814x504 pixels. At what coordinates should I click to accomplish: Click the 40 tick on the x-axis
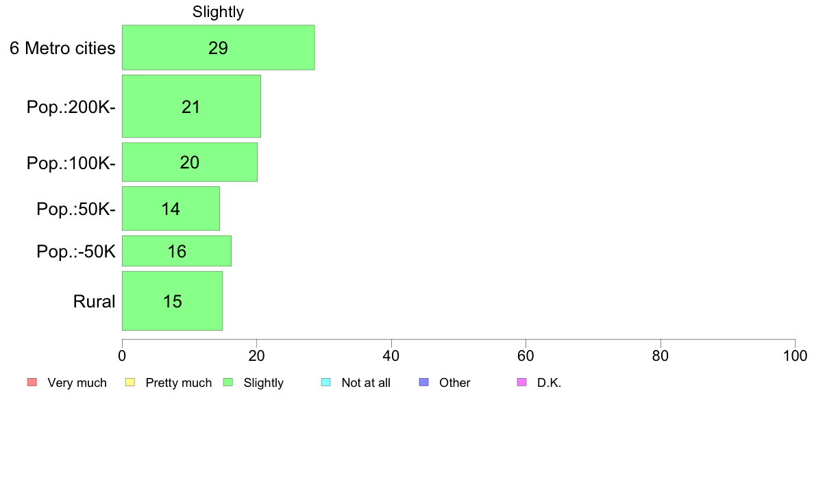pos(391,355)
